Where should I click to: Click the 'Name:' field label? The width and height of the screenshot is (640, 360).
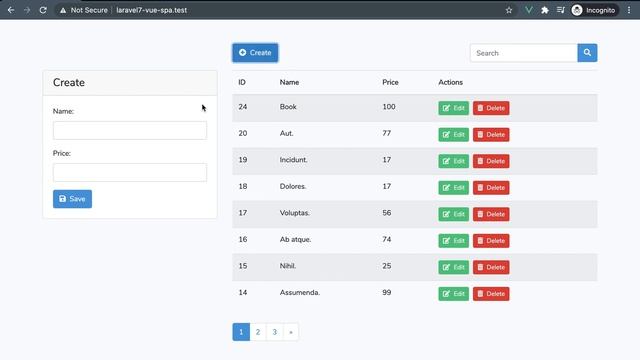click(63, 111)
